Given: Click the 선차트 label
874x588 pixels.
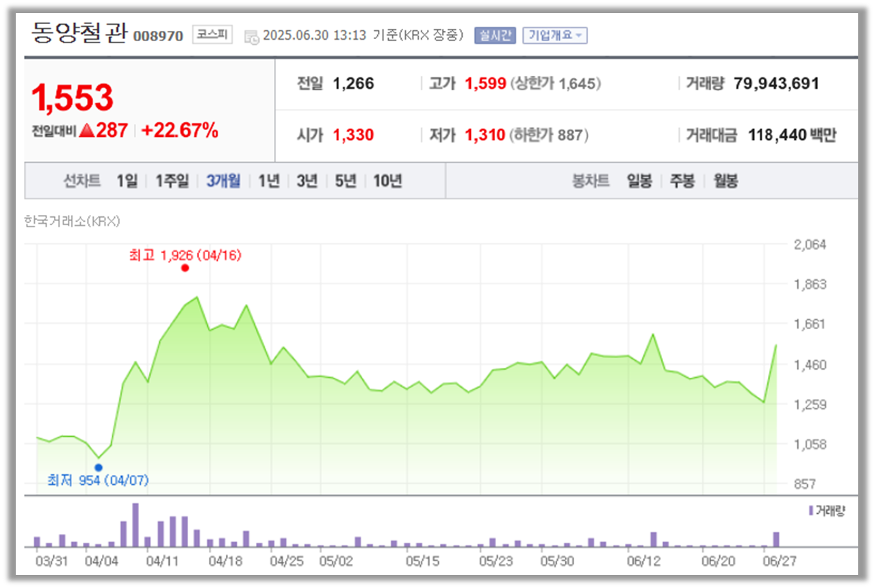Looking at the screenshot, I should (x=82, y=181).
